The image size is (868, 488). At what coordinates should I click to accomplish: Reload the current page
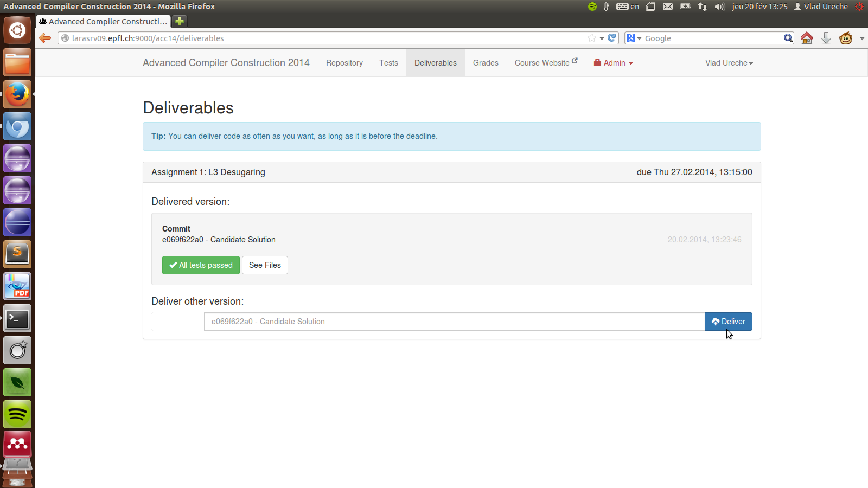(x=612, y=38)
